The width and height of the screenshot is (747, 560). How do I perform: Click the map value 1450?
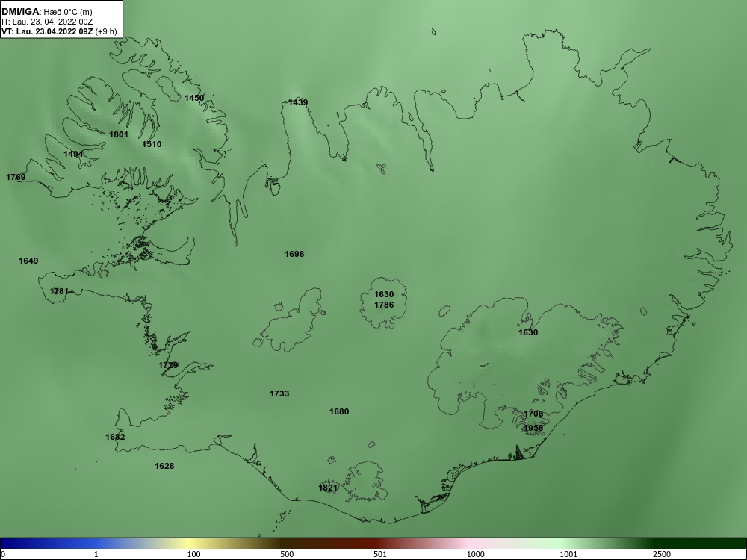coord(194,98)
